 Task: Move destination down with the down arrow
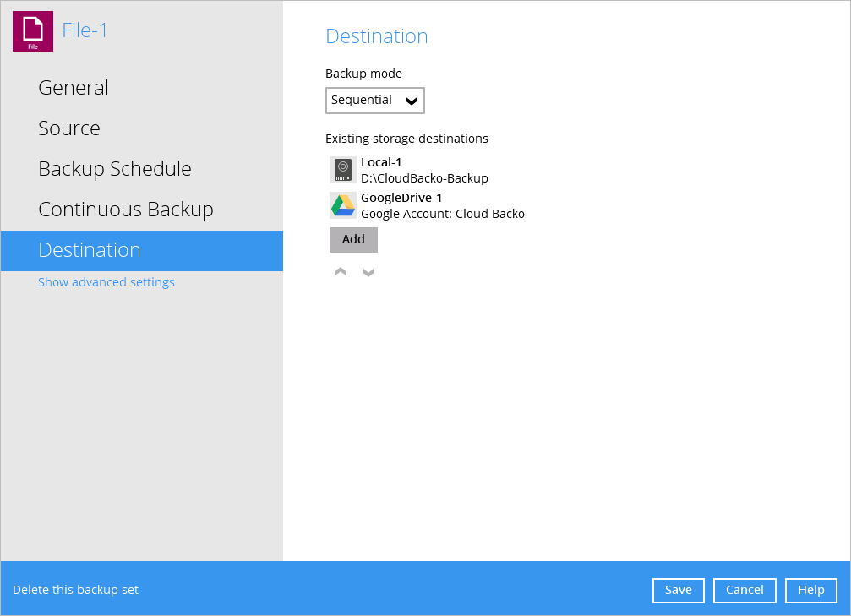tap(368, 272)
